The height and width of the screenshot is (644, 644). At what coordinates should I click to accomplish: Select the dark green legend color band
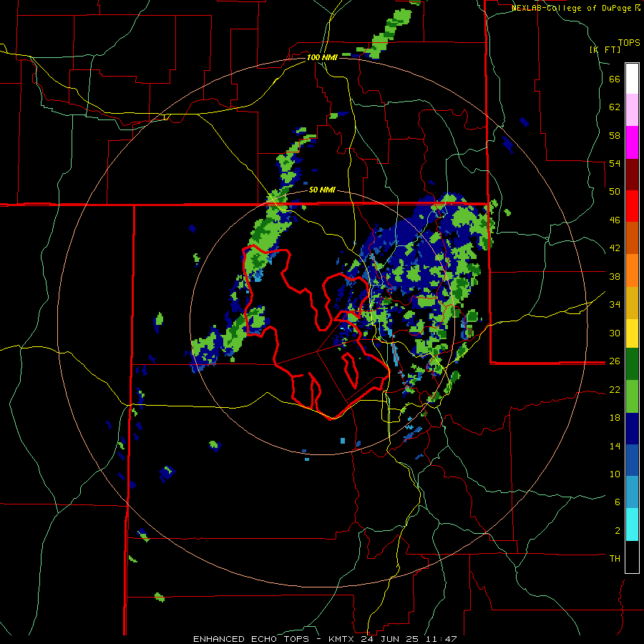point(632,364)
